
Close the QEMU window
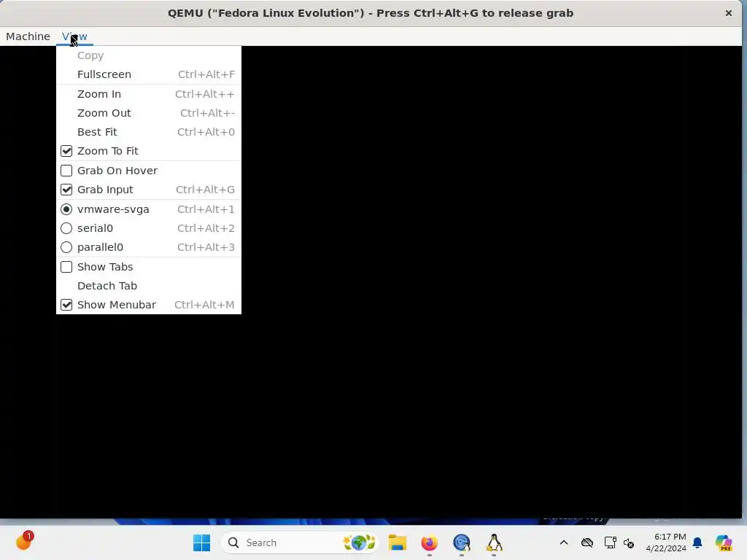pos(729,13)
